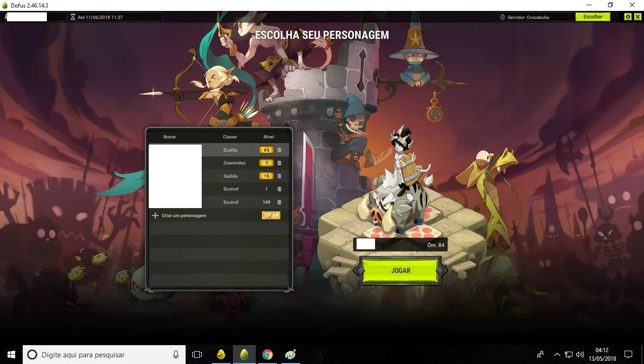This screenshot has height=364, width=644.
Task: Select the Ecaflip character row
Action: [x=219, y=150]
